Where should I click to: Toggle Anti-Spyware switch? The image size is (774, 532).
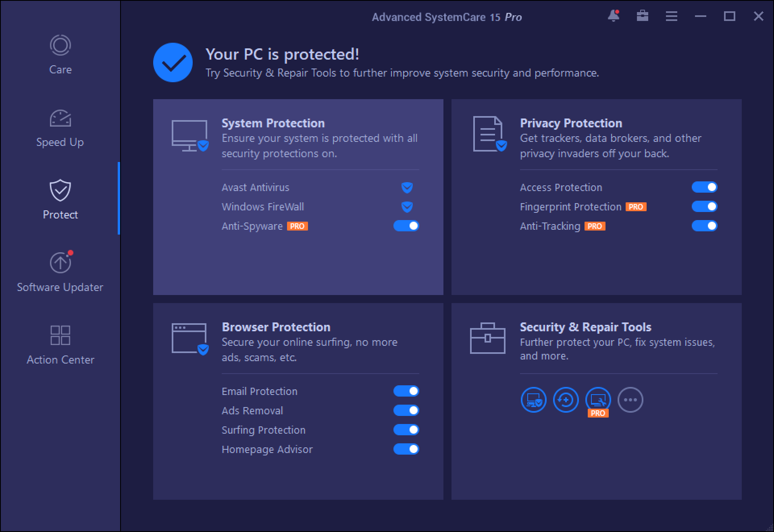pyautogui.click(x=406, y=226)
